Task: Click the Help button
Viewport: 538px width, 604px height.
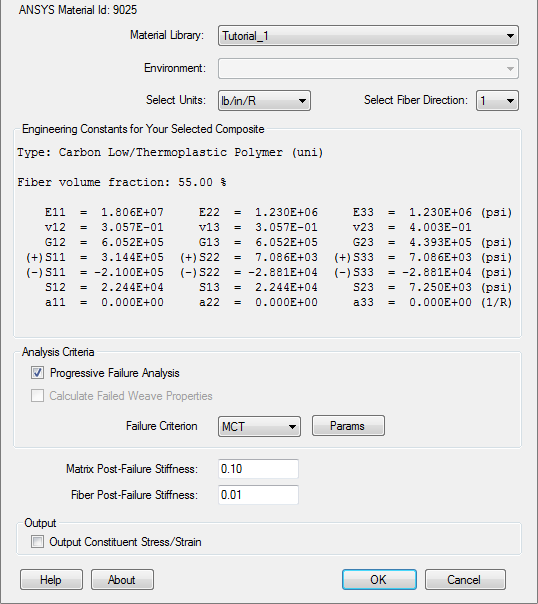Action: (51, 579)
